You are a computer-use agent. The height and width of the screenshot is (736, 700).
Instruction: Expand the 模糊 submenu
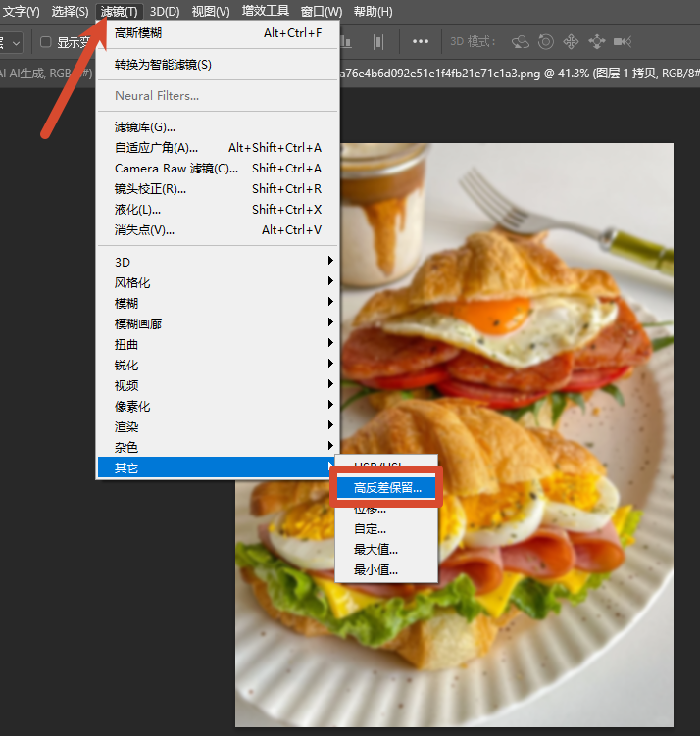(218, 303)
